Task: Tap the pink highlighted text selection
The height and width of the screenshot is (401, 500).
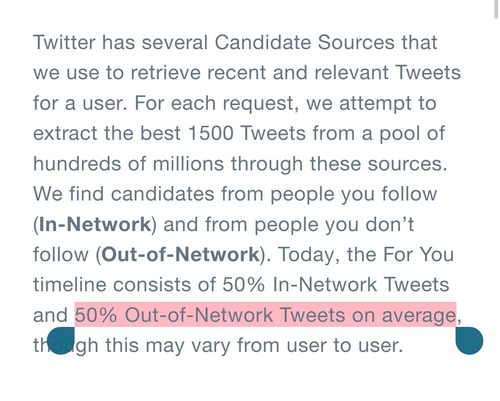Action: [x=265, y=315]
